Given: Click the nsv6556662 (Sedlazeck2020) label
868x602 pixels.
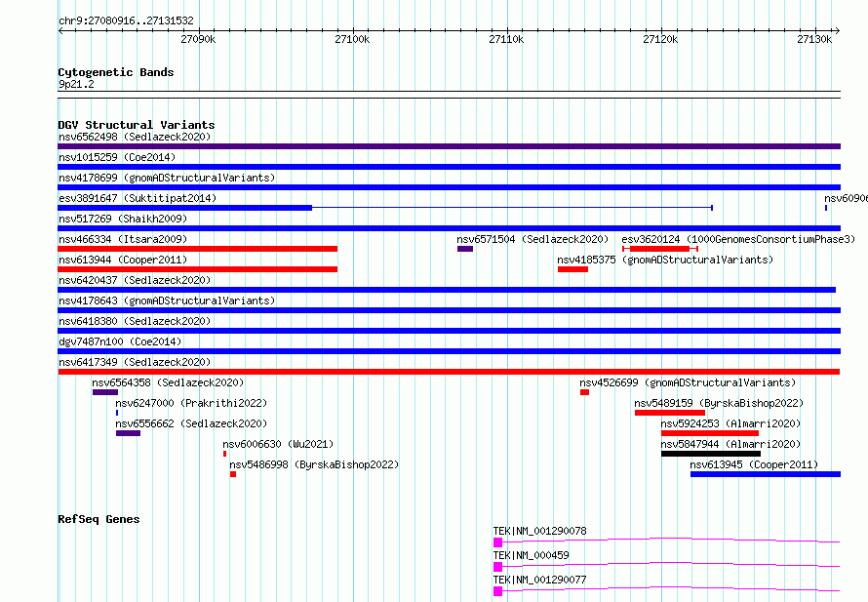Looking at the screenshot, I should 191,423.
